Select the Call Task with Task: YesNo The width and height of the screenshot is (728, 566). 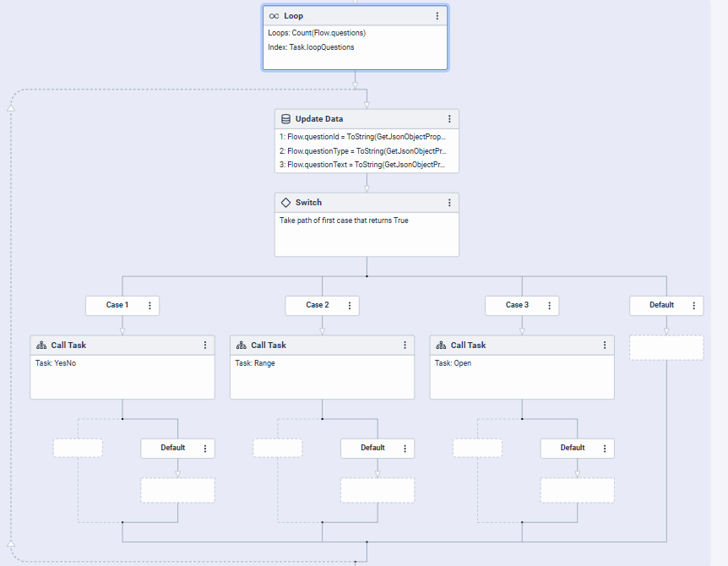(x=122, y=376)
